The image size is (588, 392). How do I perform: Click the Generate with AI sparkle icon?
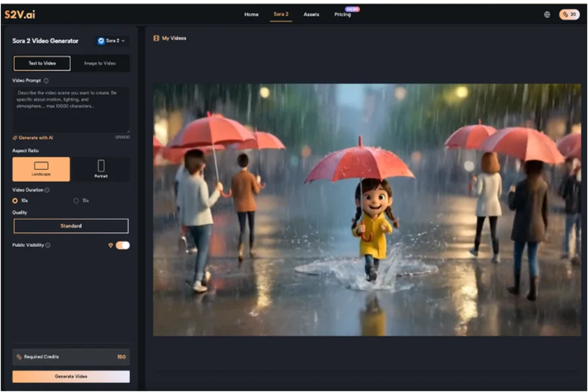click(x=16, y=137)
